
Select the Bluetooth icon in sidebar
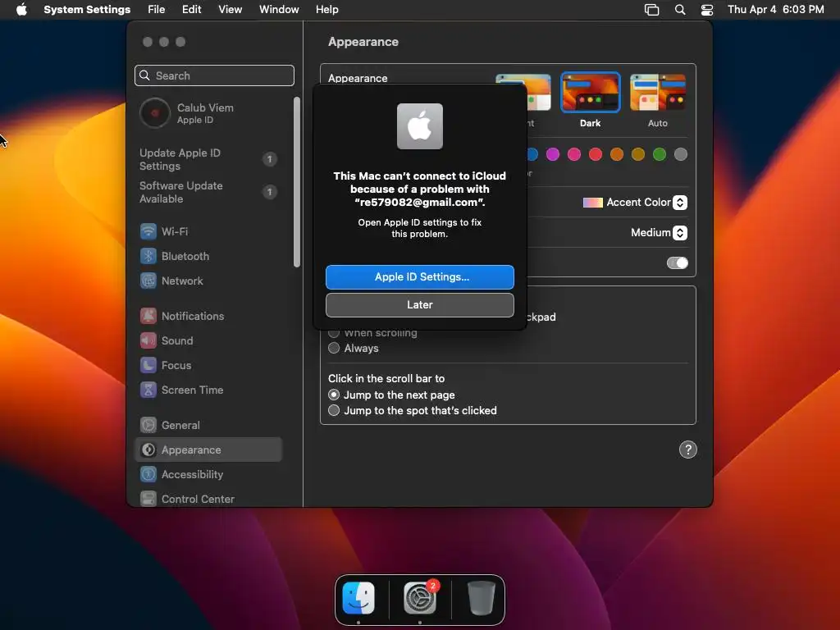pos(148,256)
